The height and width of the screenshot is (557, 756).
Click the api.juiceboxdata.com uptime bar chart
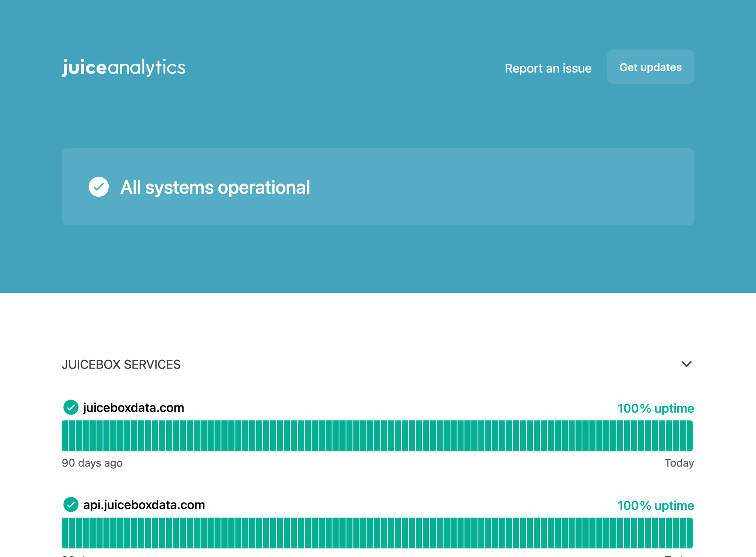(x=377, y=533)
